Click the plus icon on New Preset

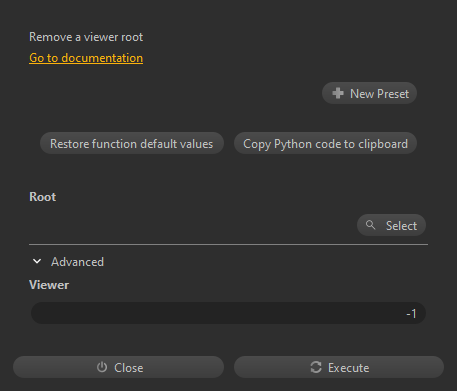coord(338,93)
